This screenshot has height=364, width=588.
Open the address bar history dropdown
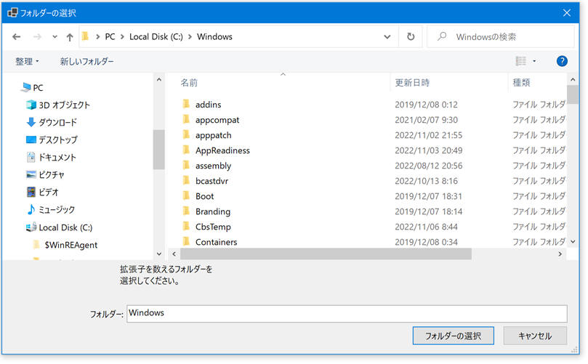[x=387, y=37]
